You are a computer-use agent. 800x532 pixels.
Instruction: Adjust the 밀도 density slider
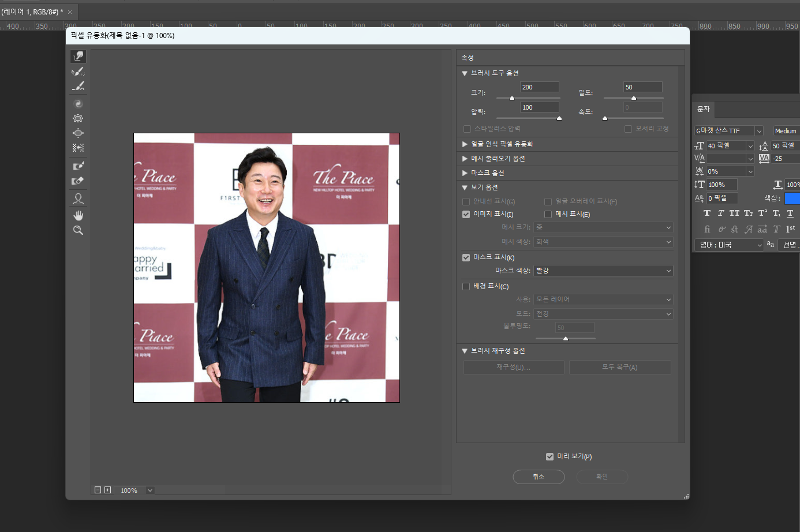[x=633, y=98]
